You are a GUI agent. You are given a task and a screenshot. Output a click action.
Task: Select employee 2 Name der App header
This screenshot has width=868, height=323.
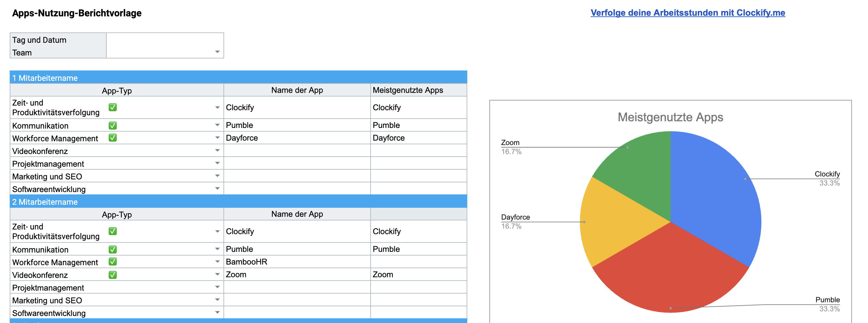tap(297, 214)
